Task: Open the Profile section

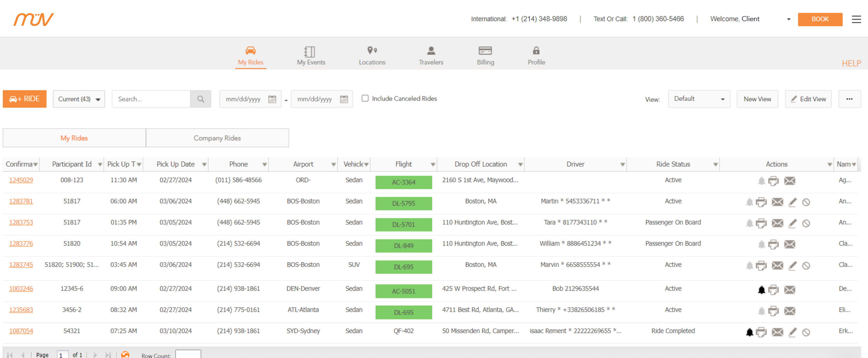Action: pyautogui.click(x=536, y=56)
